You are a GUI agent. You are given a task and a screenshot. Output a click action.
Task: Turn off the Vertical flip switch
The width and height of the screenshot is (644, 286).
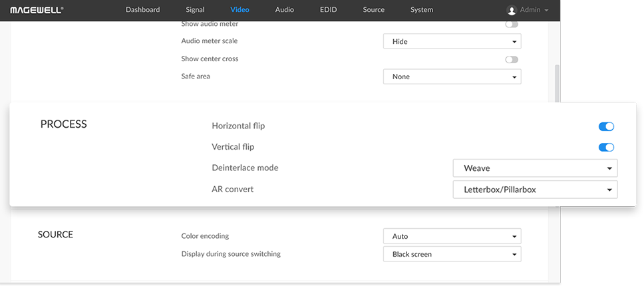click(606, 147)
